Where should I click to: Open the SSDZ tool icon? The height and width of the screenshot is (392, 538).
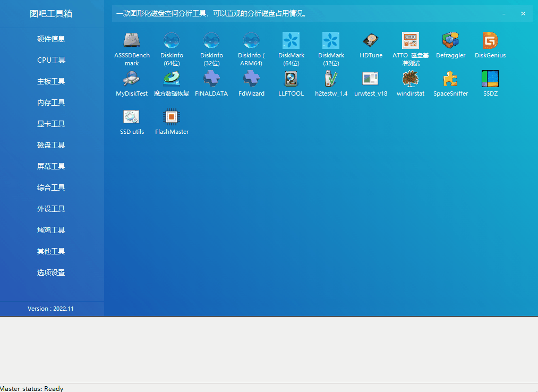tap(490, 79)
